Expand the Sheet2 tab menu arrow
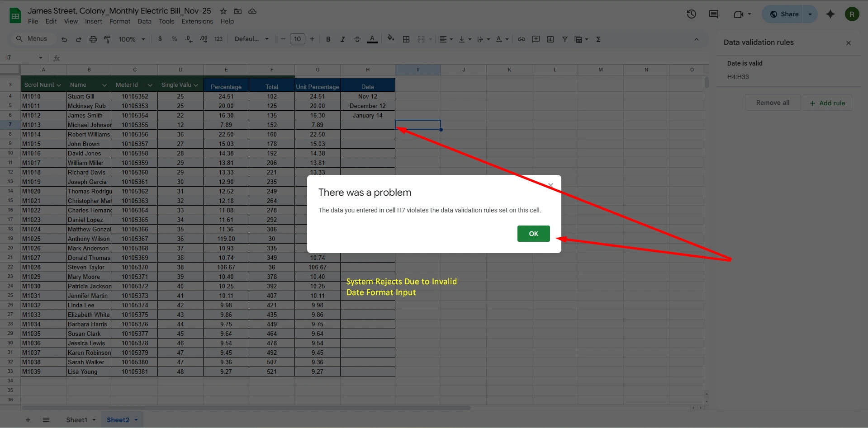This screenshot has height=428, width=868. point(137,419)
